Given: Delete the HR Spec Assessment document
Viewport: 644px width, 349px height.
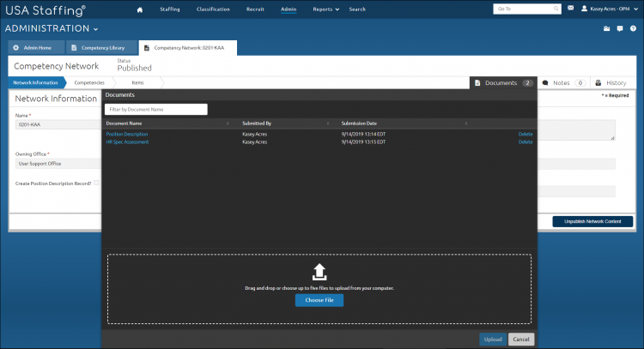Looking at the screenshot, I should tap(526, 141).
